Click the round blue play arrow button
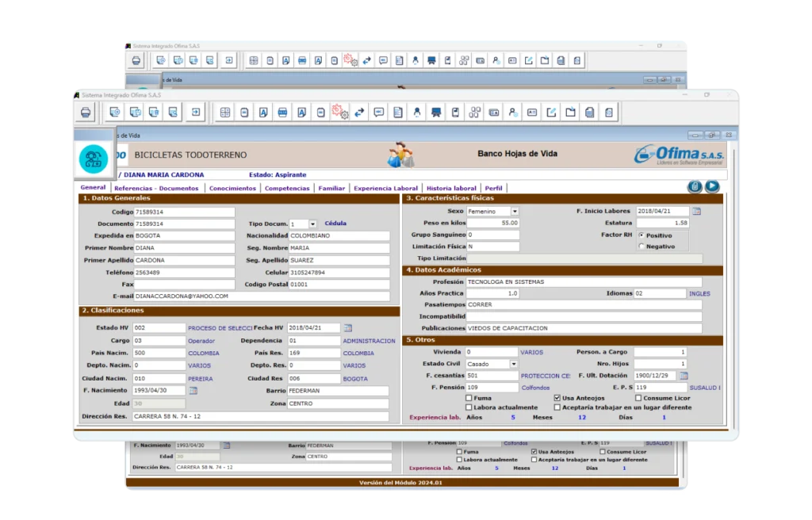 (x=712, y=186)
